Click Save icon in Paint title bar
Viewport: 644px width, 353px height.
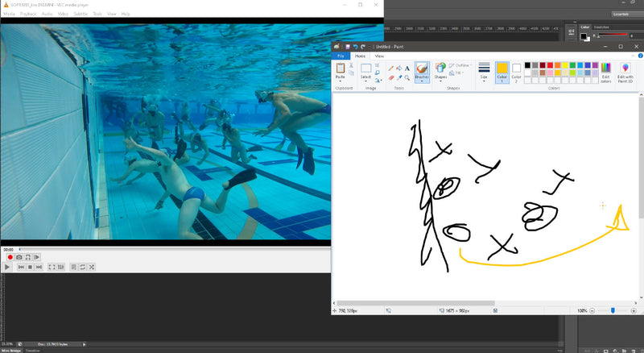coord(348,47)
